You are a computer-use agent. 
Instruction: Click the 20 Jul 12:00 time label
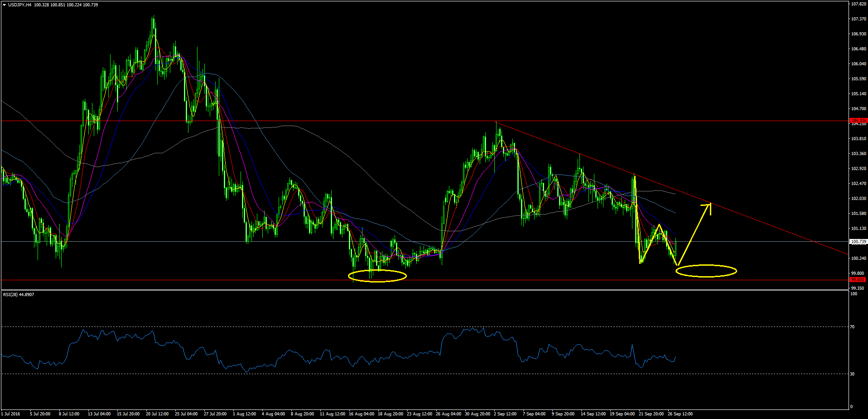157,414
